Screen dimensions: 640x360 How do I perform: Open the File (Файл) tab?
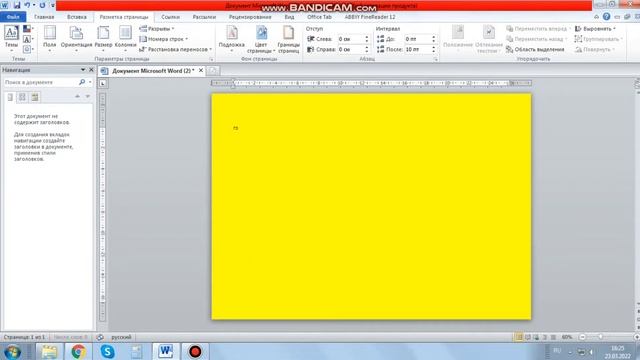pyautogui.click(x=13, y=17)
